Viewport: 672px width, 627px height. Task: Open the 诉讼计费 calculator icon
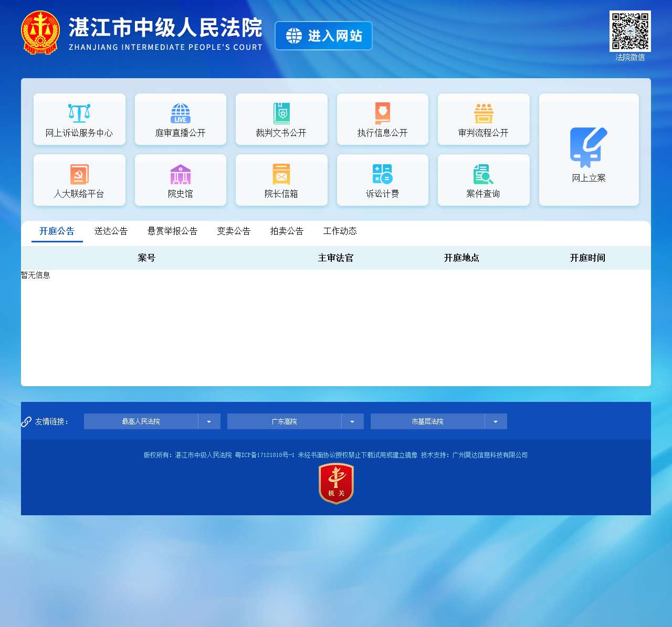[382, 174]
